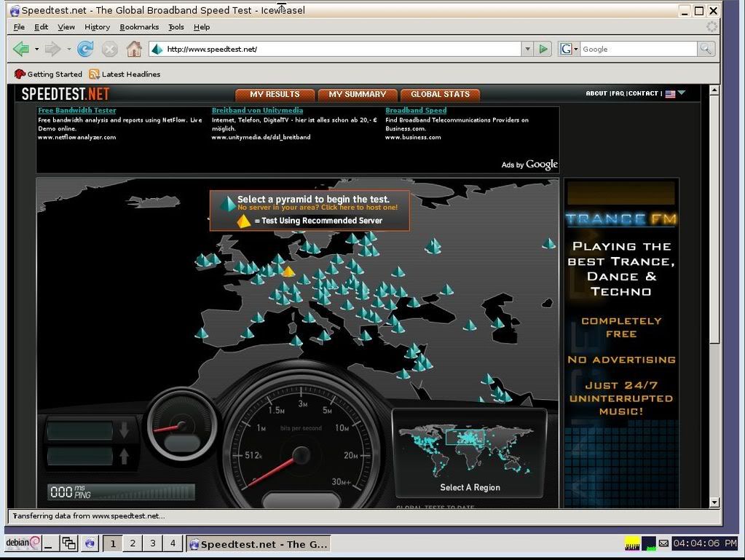Click the vertical scrollbar thumb
Image resolution: width=745 pixels, height=560 pixels.
714,218
